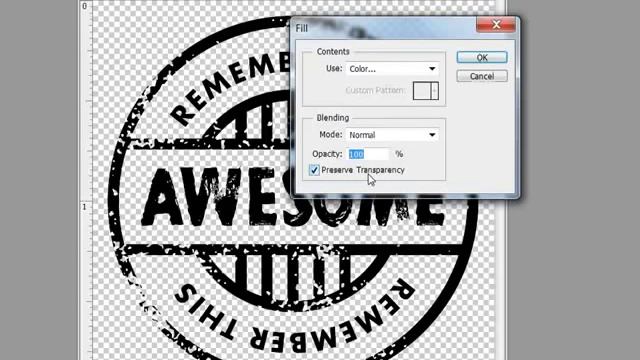Click the 'Opacity:' label
Image resolution: width=640 pixels, height=360 pixels.
pyautogui.click(x=327, y=154)
